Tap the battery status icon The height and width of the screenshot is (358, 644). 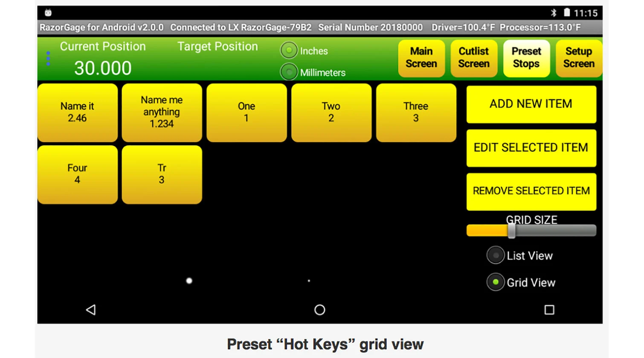point(566,13)
